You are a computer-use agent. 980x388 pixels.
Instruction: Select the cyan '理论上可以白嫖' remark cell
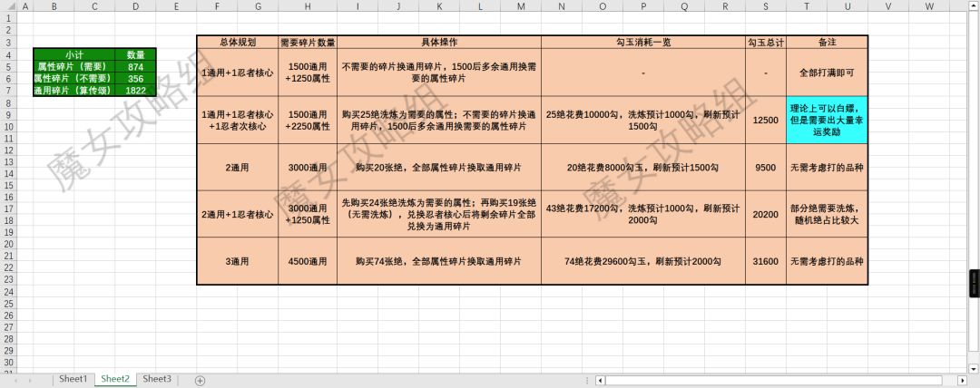point(827,120)
